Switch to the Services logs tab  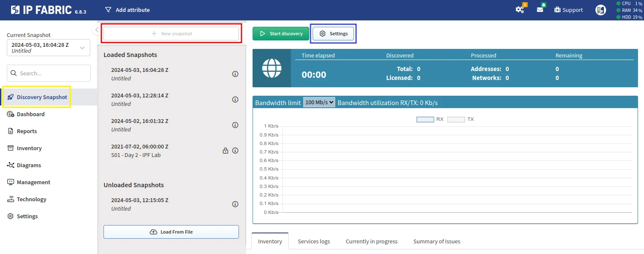pos(313,241)
